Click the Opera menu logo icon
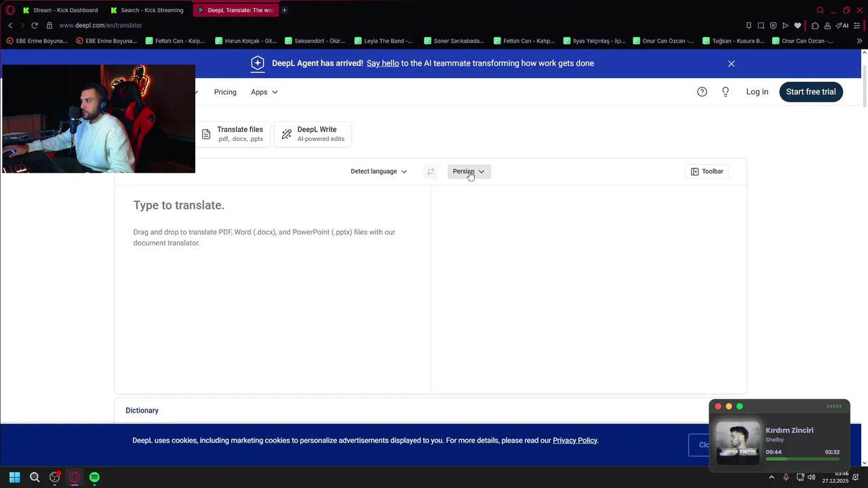This screenshot has height=488, width=868. (10, 10)
